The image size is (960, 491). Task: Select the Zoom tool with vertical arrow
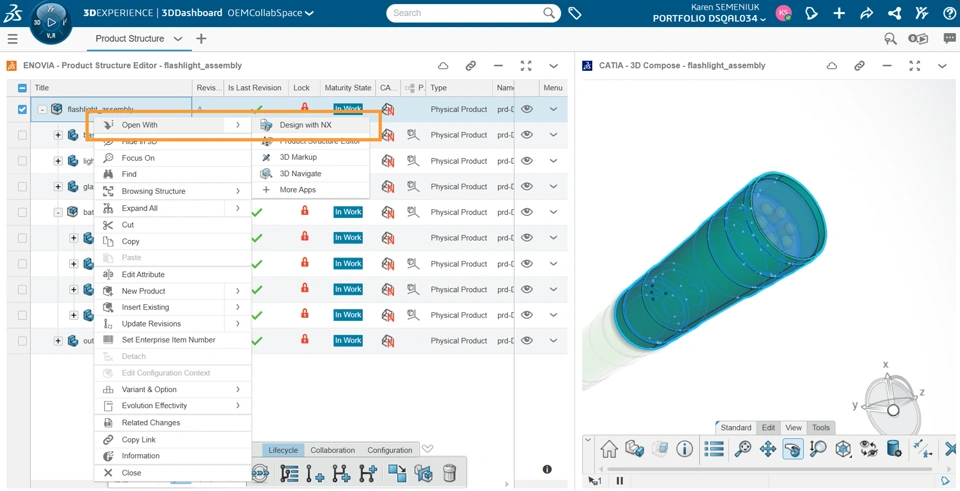click(x=818, y=449)
